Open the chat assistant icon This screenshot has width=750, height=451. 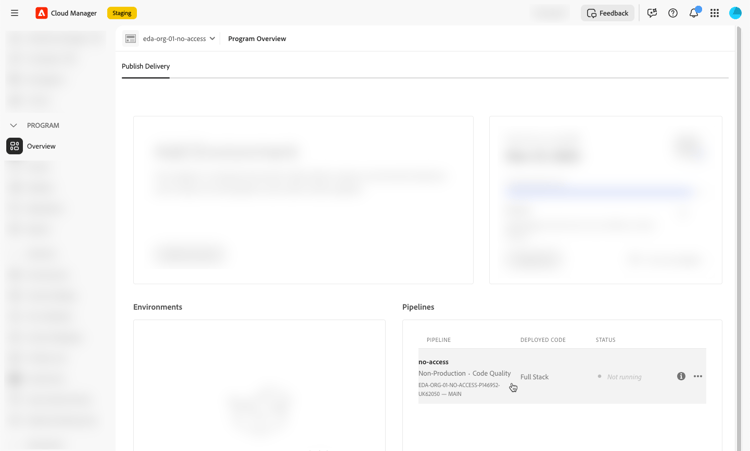651,13
